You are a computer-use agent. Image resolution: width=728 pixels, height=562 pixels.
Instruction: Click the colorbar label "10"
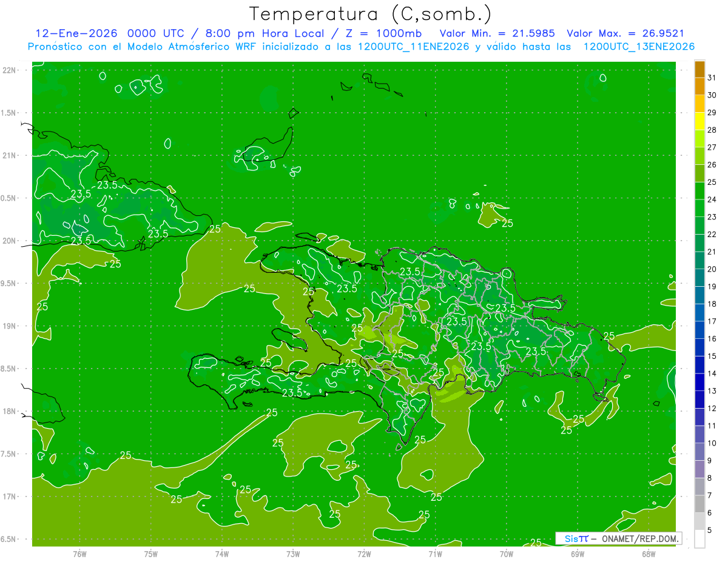tap(712, 443)
